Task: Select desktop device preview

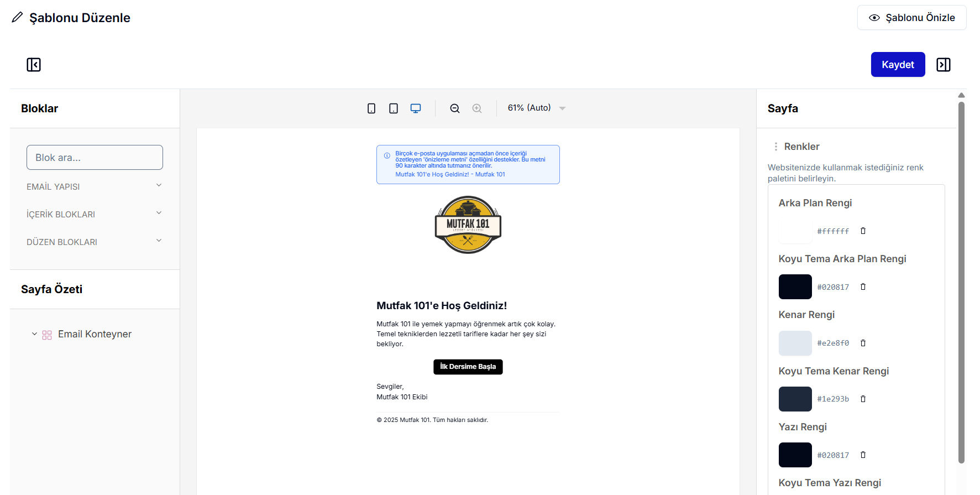Action: (x=416, y=108)
